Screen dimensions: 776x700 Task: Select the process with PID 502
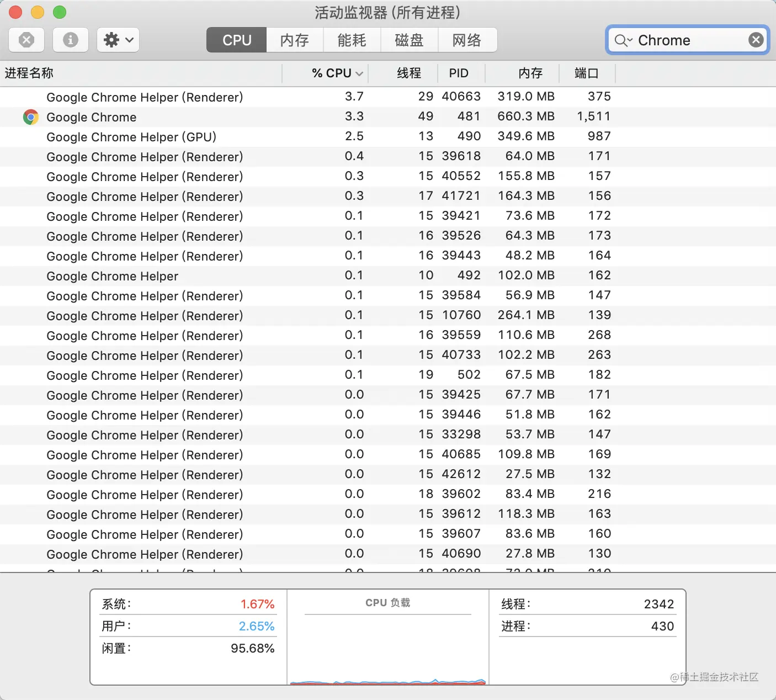[388, 375]
